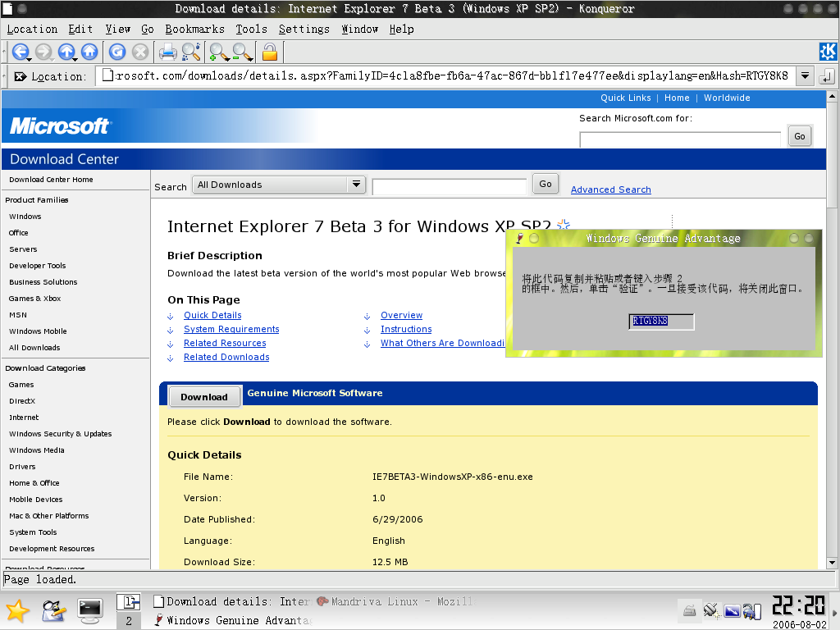Screen dimensions: 840x630
Task: Click the Quick Links header link
Action: click(626, 98)
